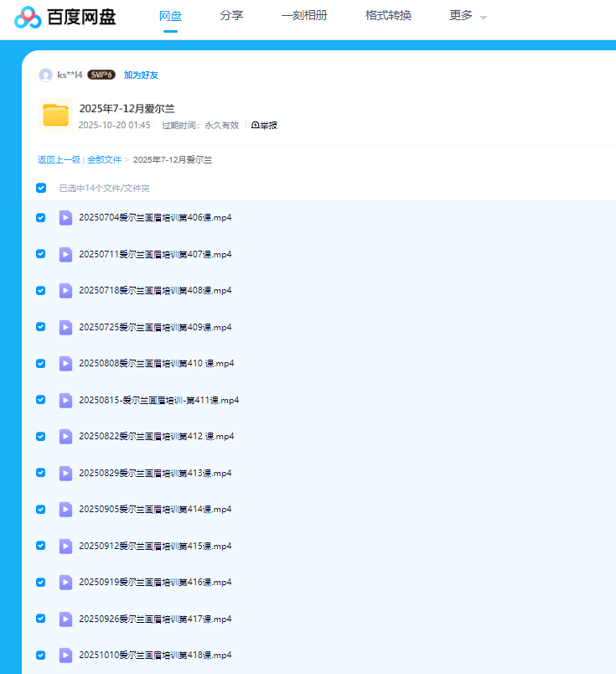Open file 20250711爱尔兰画眉培训第407课.mp4

pyautogui.click(x=155, y=255)
